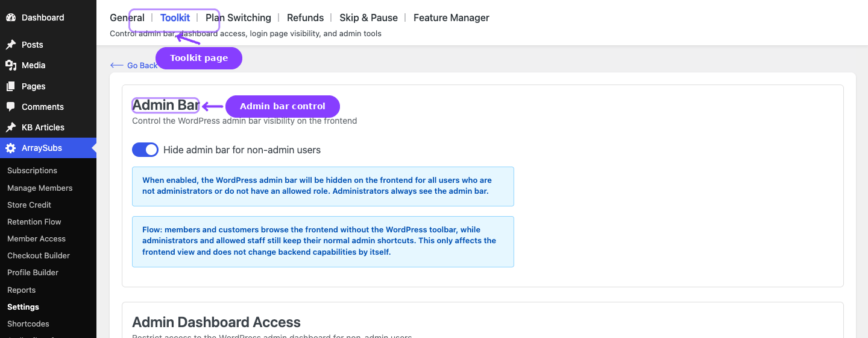Open Checkout Builder submenu link
The height and width of the screenshot is (338, 868).
[39, 255]
